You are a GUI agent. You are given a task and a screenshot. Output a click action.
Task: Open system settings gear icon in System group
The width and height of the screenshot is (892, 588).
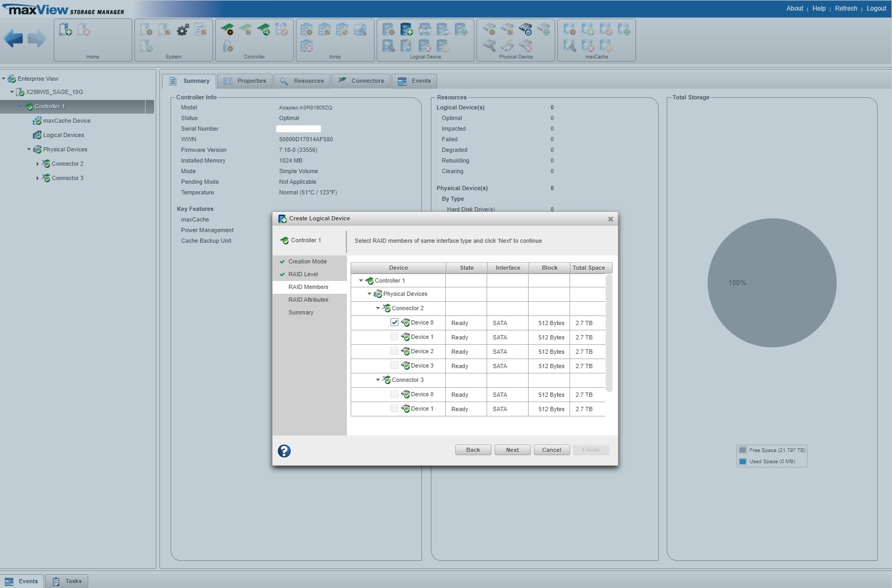(183, 30)
